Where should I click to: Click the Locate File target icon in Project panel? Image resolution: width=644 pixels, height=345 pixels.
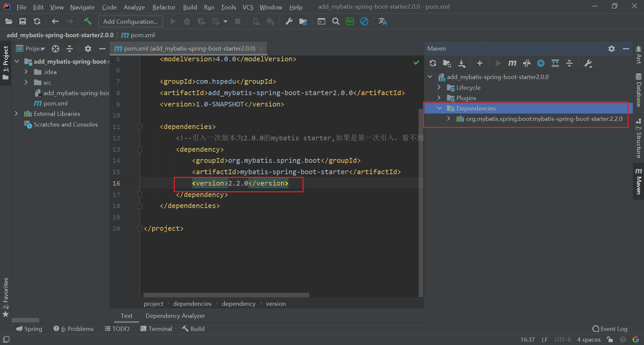[x=56, y=49]
